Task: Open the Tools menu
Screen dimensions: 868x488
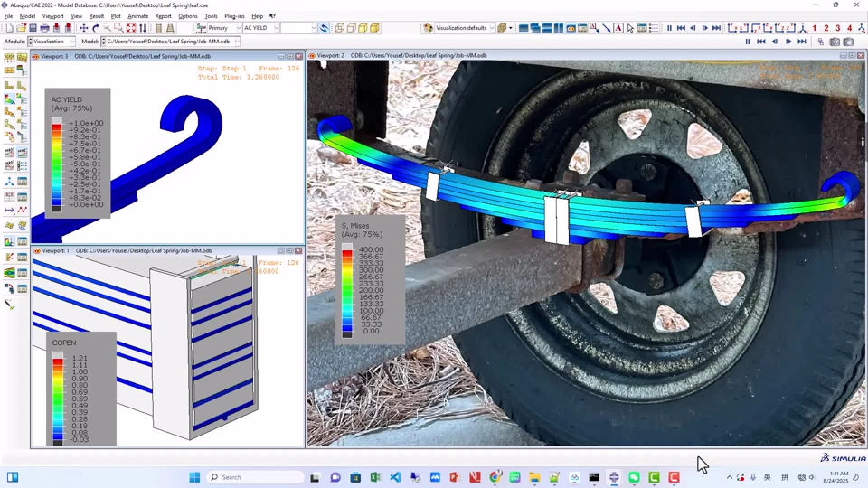Action: pyautogui.click(x=211, y=16)
